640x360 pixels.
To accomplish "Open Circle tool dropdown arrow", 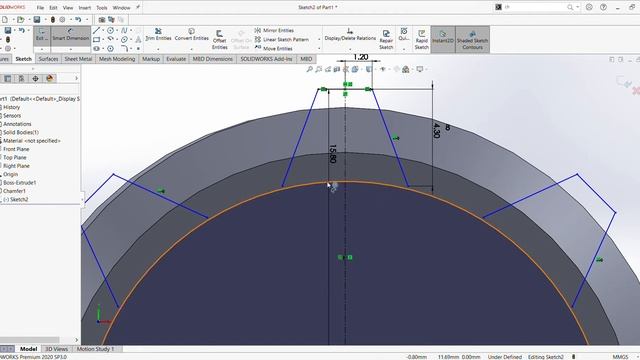I will pyautogui.click(x=117, y=31).
